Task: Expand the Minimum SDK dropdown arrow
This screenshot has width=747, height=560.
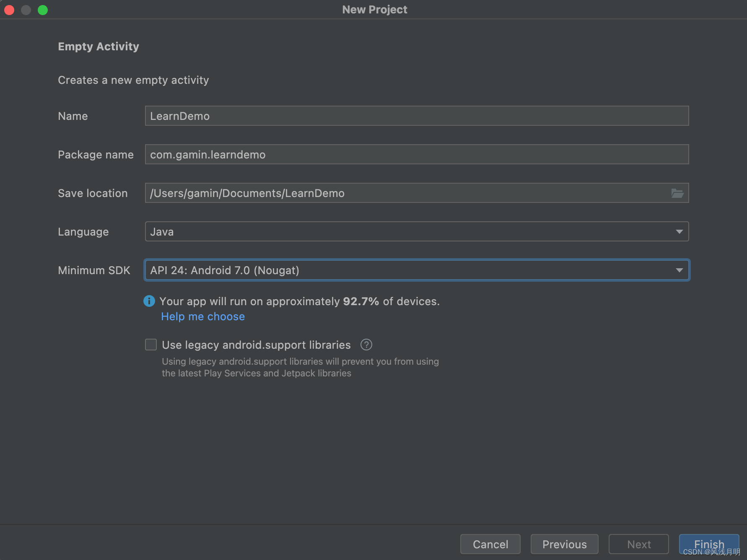Action: 679,270
